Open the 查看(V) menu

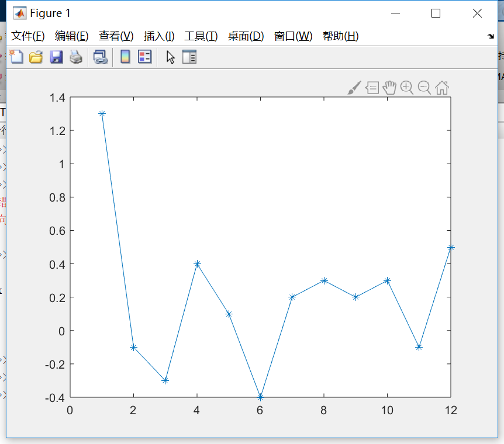click(116, 36)
